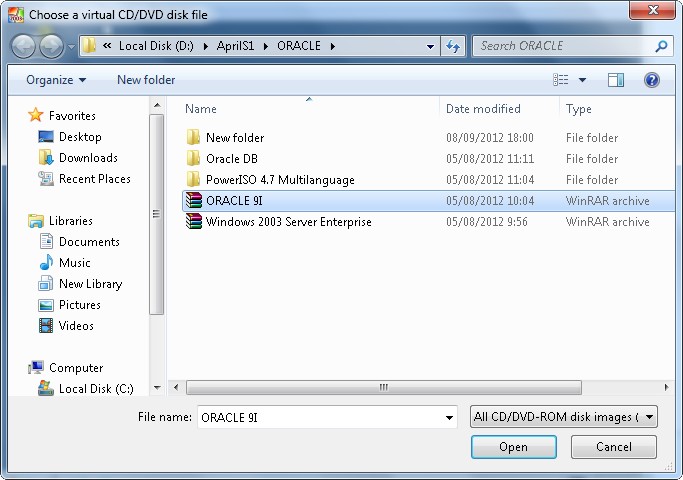The height and width of the screenshot is (480, 683).
Task: Sort by the Name column header
Action: click(x=201, y=109)
